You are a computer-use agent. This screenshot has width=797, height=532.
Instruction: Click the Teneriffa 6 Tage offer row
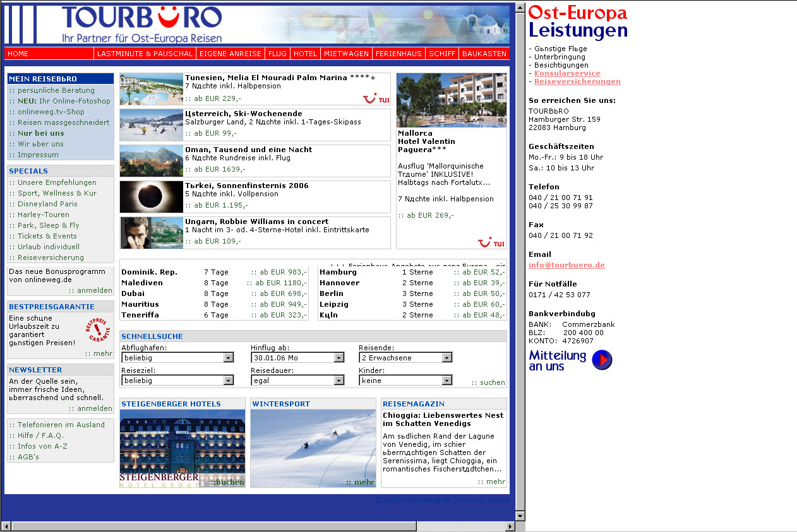click(214, 315)
